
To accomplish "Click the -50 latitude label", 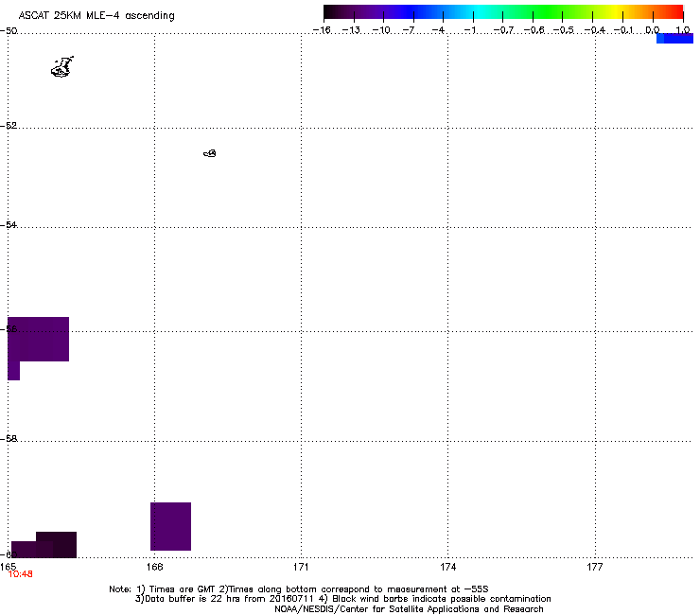I will tap(9, 31).
